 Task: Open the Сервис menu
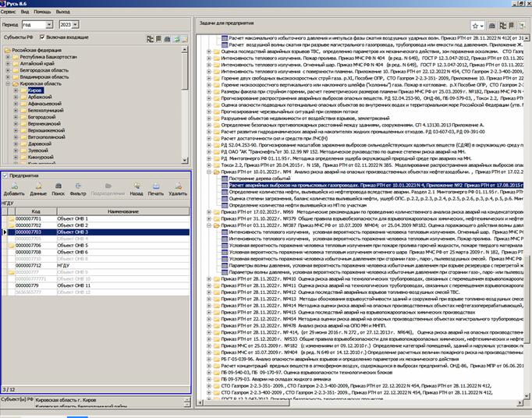click(x=10, y=12)
